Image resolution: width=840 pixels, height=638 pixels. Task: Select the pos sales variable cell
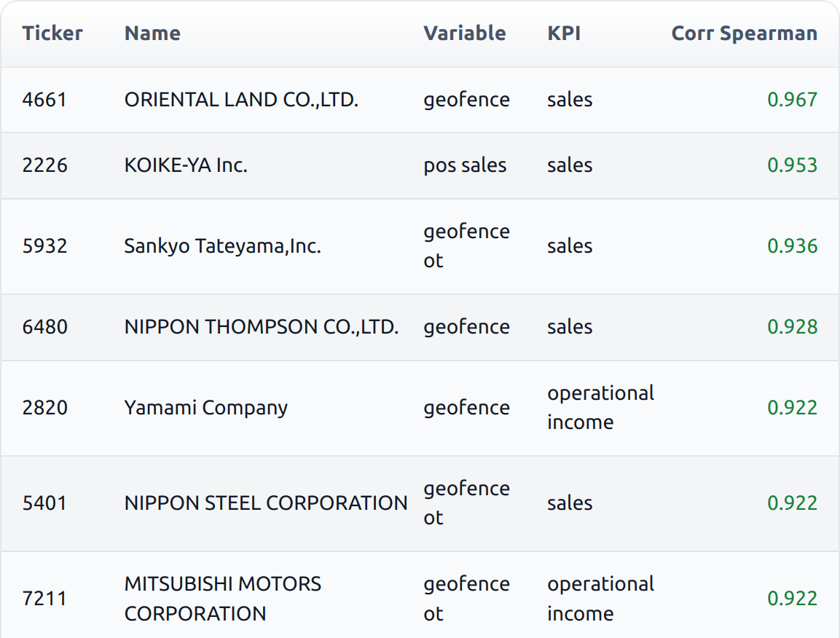click(464, 165)
